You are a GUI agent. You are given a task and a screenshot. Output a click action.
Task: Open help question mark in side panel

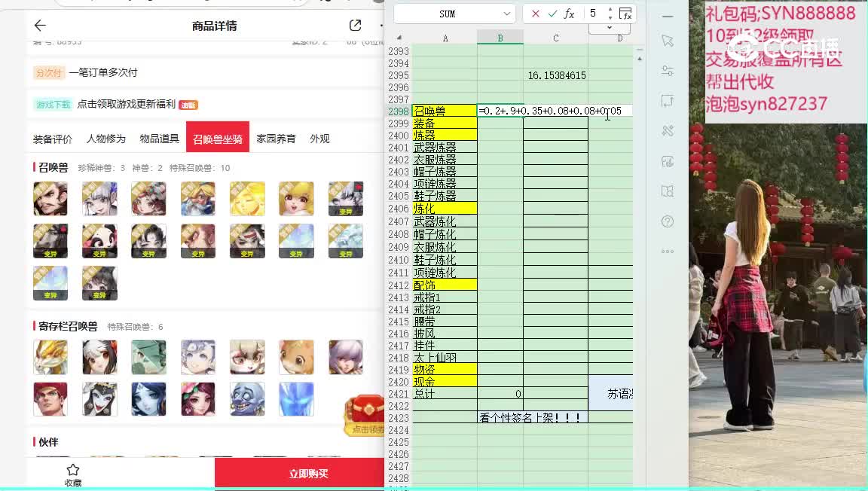click(668, 221)
